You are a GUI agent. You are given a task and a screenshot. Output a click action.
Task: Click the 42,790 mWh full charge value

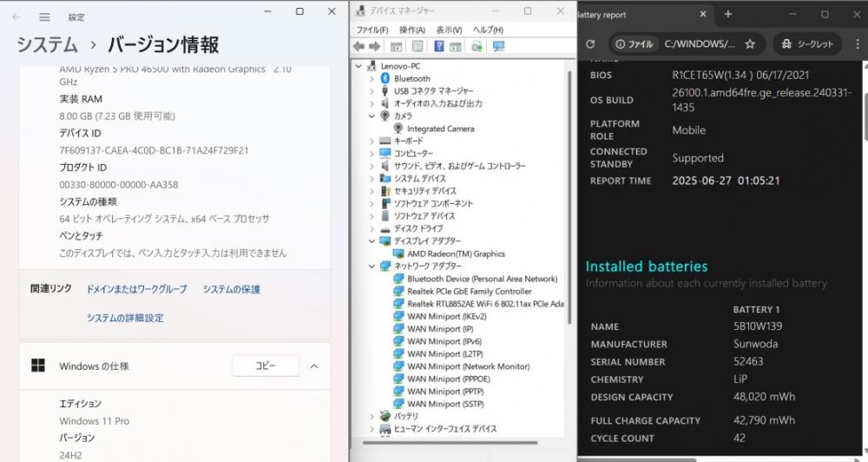(x=764, y=420)
